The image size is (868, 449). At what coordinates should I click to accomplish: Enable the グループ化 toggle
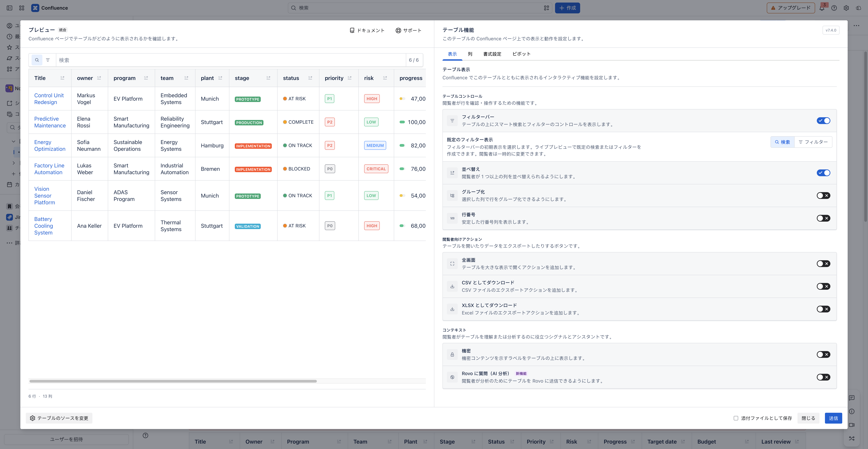point(823,196)
